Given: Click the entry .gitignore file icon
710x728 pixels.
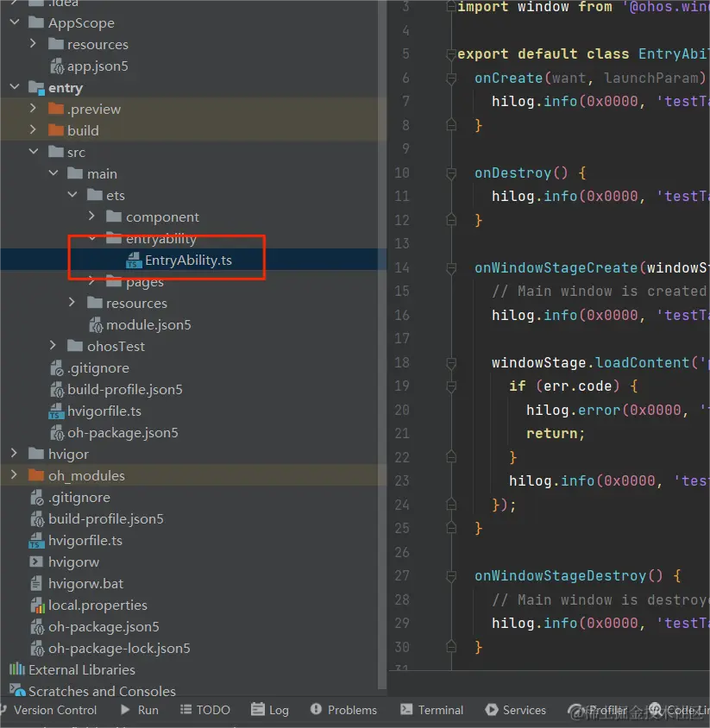Looking at the screenshot, I should tap(57, 367).
